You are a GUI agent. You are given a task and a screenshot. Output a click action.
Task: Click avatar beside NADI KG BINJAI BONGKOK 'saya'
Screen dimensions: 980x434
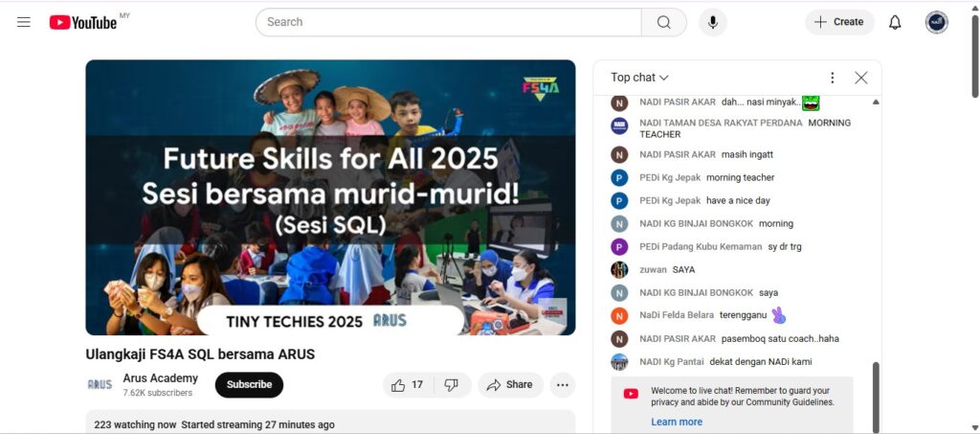pos(619,292)
